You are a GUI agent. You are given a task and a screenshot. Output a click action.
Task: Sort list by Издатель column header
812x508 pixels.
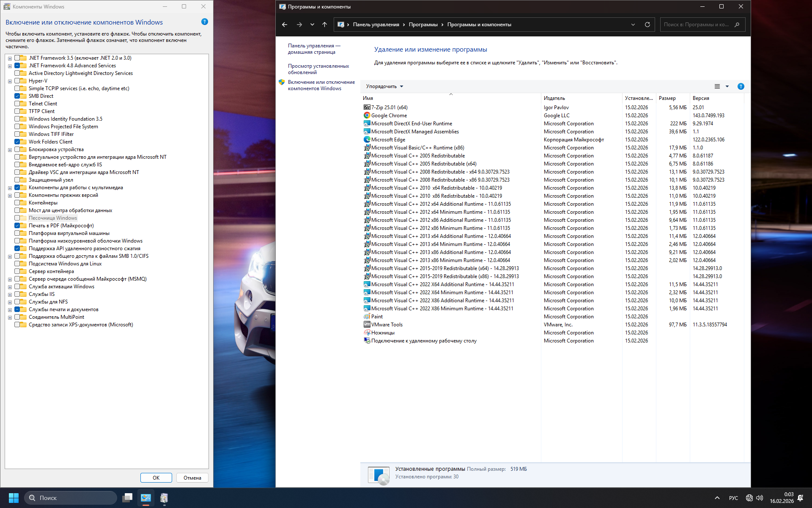[x=554, y=98]
